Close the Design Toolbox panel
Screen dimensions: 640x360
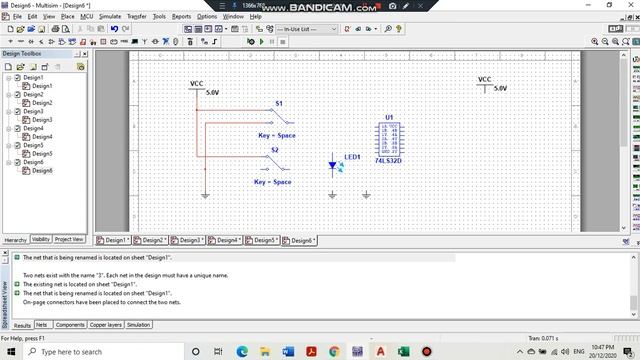(84, 54)
